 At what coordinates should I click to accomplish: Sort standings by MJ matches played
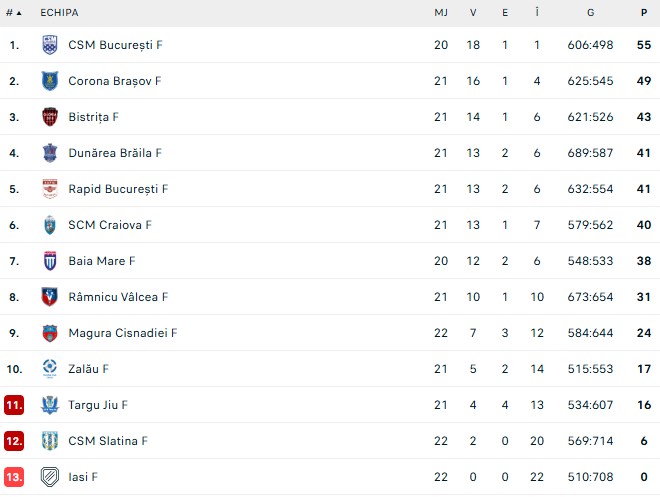(x=441, y=13)
